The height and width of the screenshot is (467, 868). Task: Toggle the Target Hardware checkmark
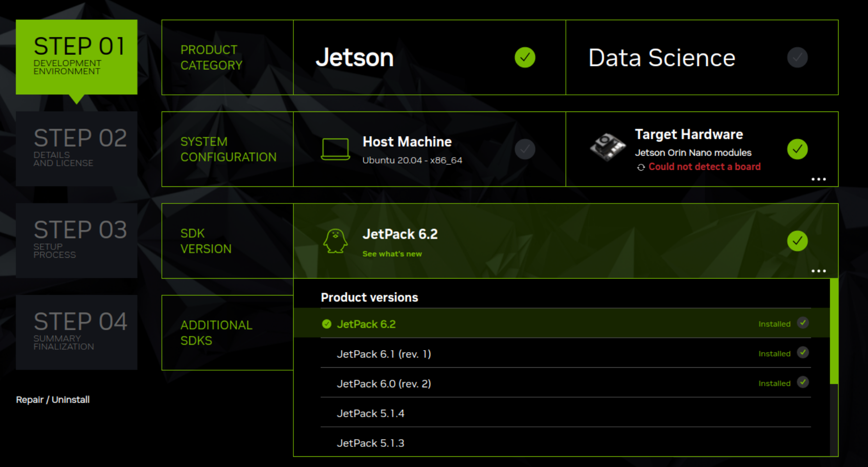[x=797, y=149]
